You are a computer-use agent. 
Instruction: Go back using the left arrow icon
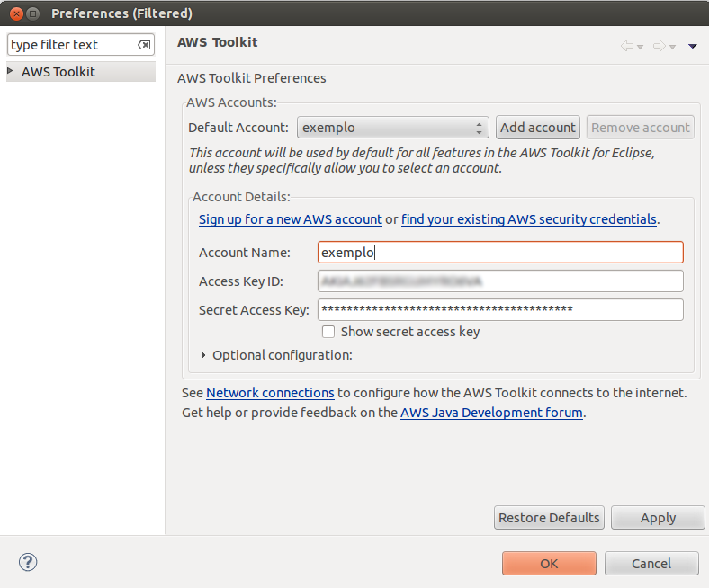point(627,46)
